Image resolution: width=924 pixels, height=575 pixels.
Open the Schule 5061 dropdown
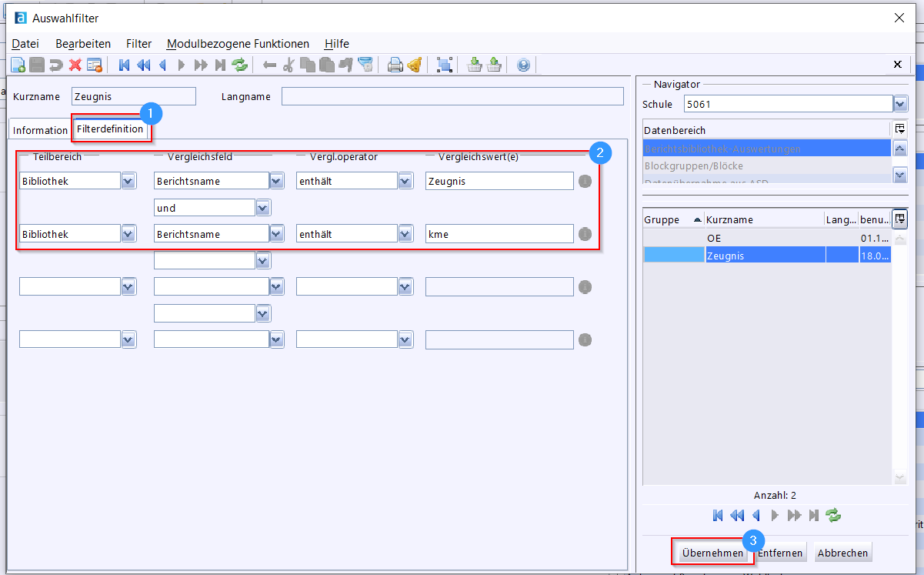(900, 104)
